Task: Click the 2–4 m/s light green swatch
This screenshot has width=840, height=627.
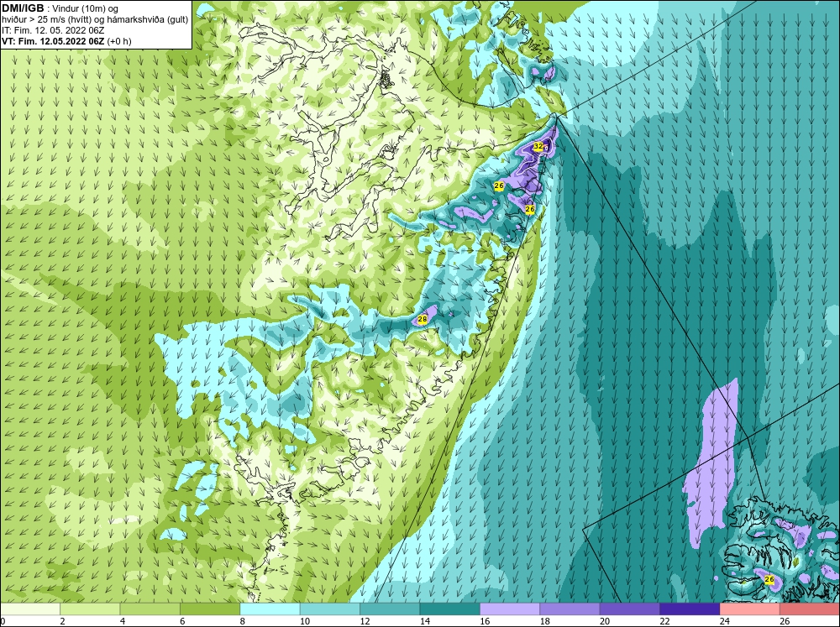Action: (x=90, y=609)
